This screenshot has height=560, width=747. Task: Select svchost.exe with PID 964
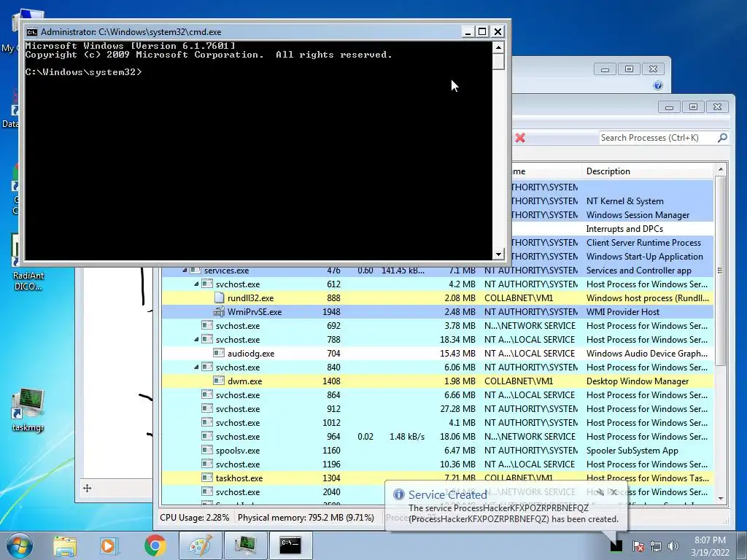[438, 437]
